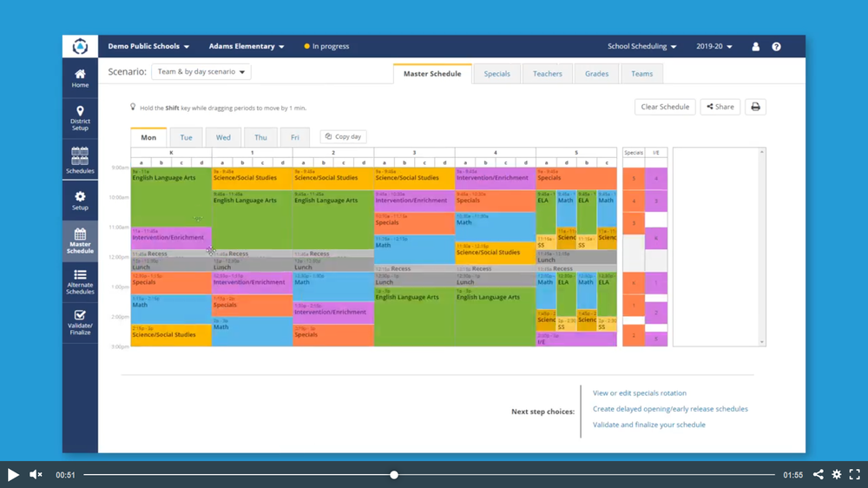Open Setup gear in sidebar

click(x=80, y=201)
